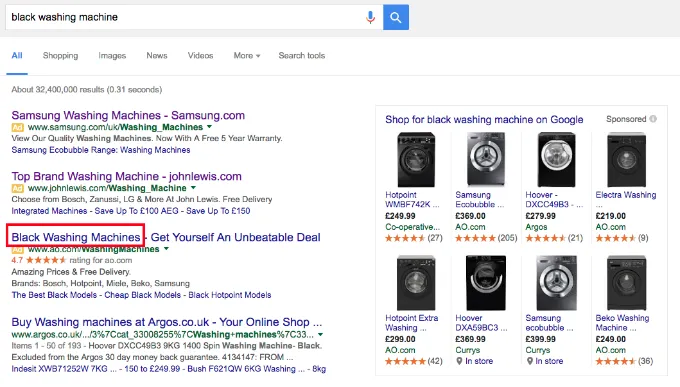This screenshot has height=387, width=680.
Task: Expand the ao.com ad URL arrow
Action: pos(166,249)
